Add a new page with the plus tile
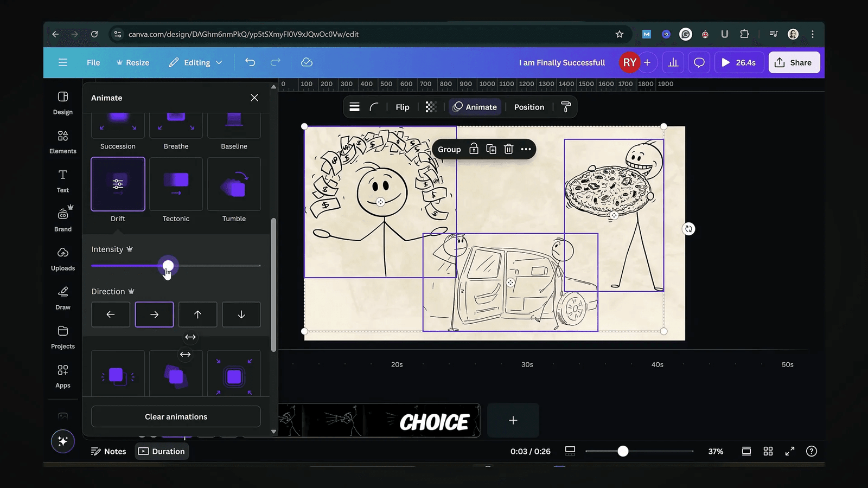Image resolution: width=868 pixels, height=488 pixels. pyautogui.click(x=513, y=420)
